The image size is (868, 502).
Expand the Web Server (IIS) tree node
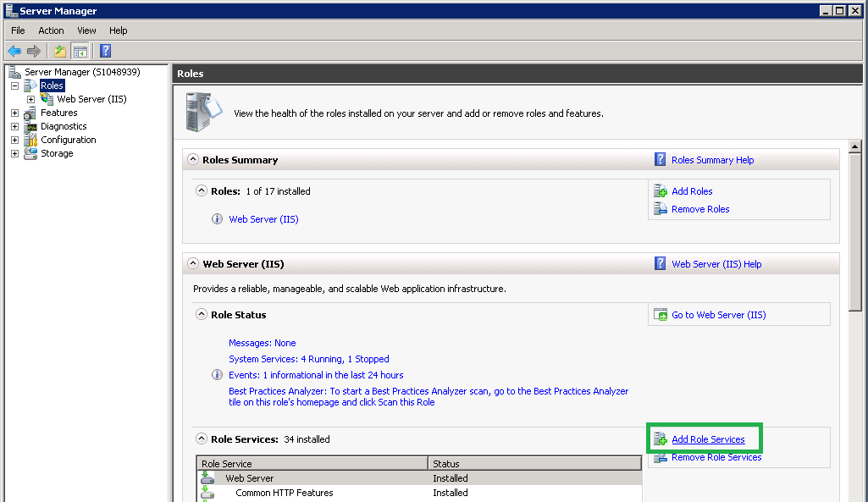pyautogui.click(x=31, y=100)
